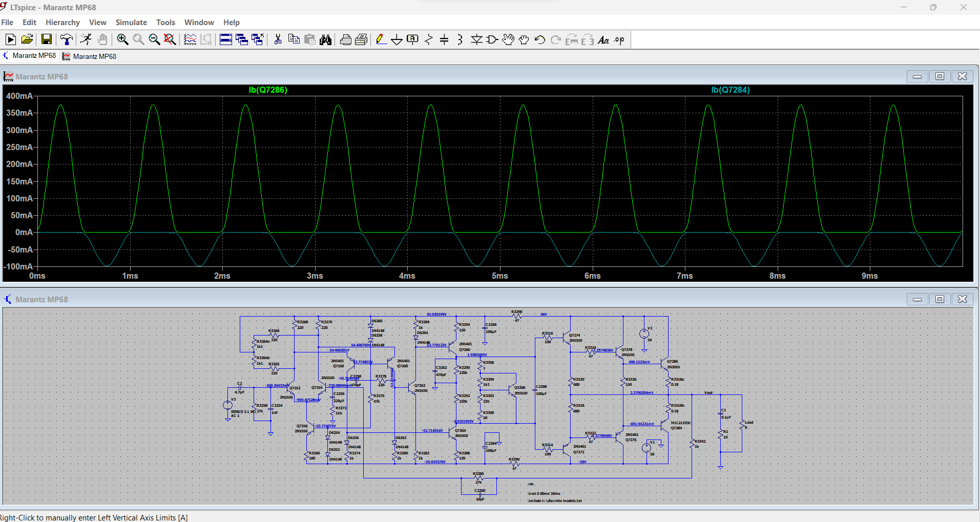Open the File menu
The width and height of the screenshot is (980, 522).
7,23
